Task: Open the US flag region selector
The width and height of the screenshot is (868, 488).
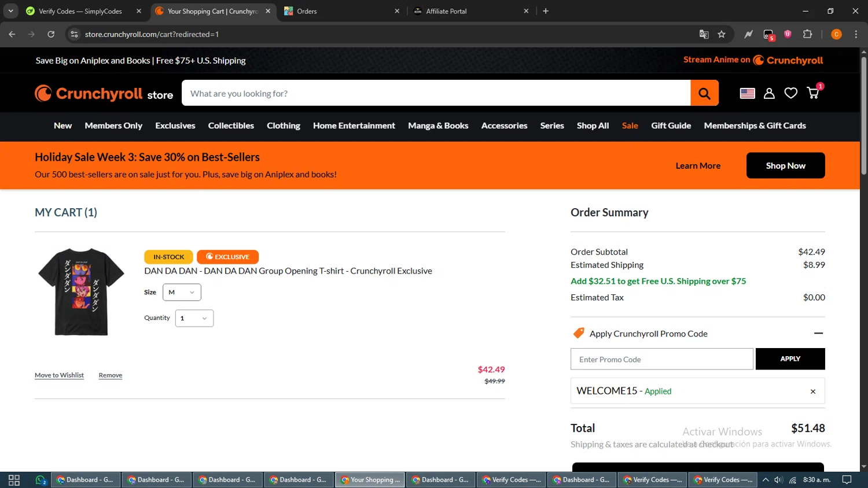Action: tap(747, 93)
